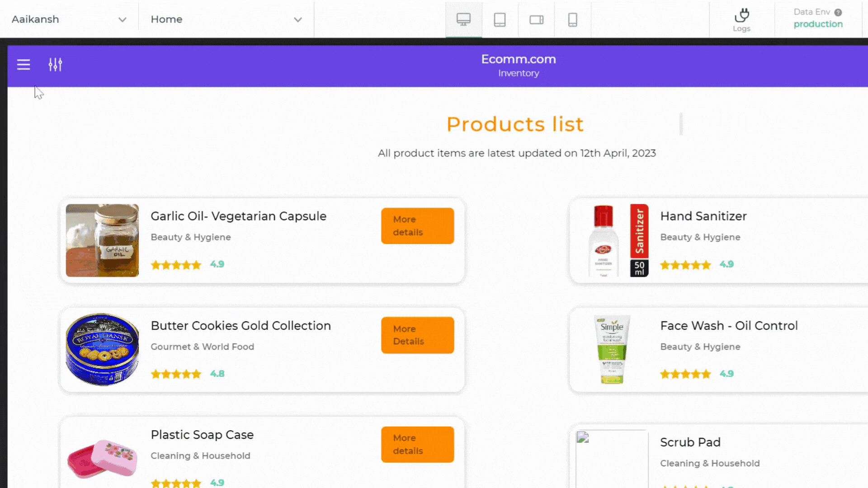Click More Details for Butter Cookies
Viewport: 868px width, 488px height.
tap(417, 335)
